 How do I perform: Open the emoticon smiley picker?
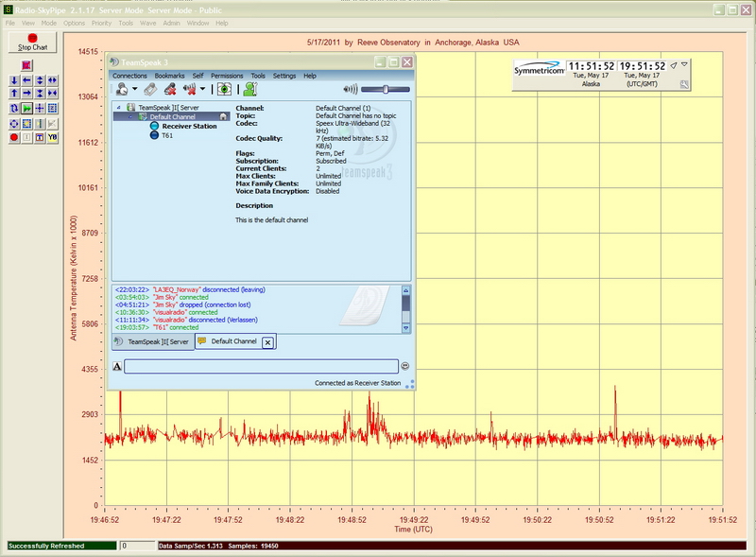pos(405,366)
